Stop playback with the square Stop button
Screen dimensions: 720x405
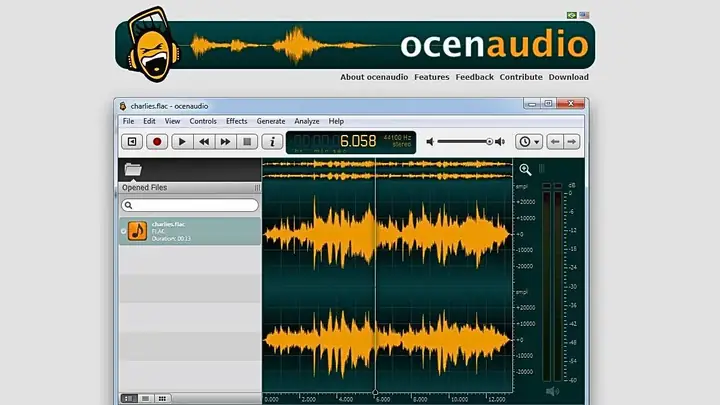[247, 141]
